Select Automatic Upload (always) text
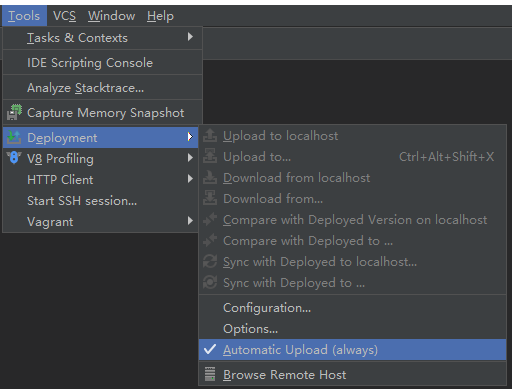 pyautogui.click(x=300, y=350)
